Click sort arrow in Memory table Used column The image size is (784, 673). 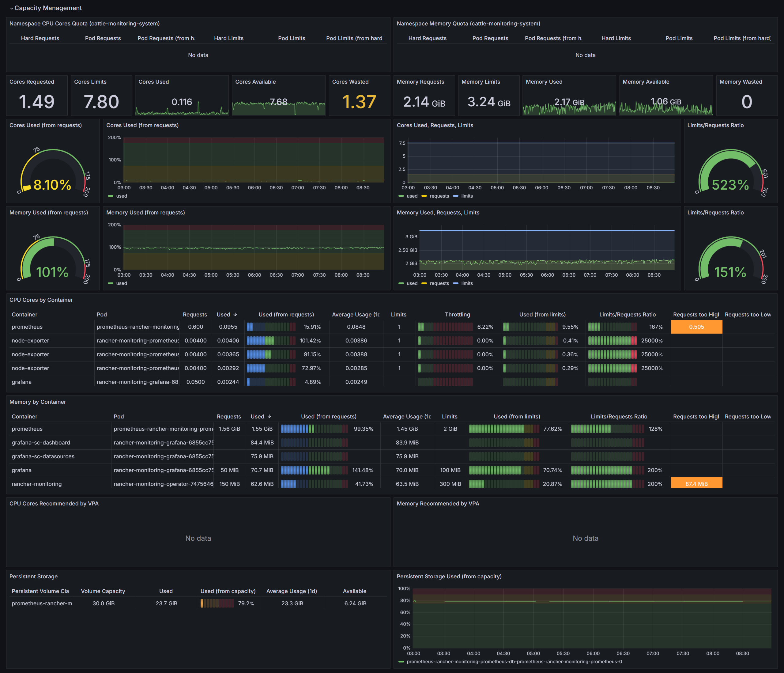click(269, 416)
